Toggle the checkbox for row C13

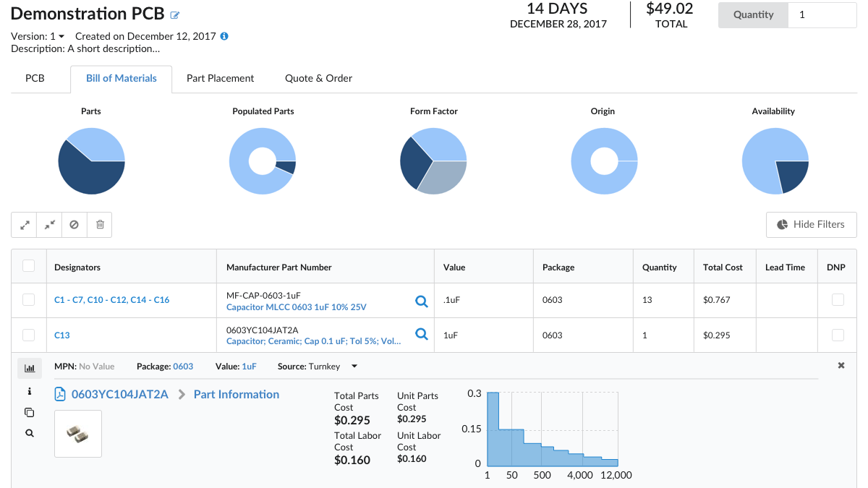coord(29,335)
